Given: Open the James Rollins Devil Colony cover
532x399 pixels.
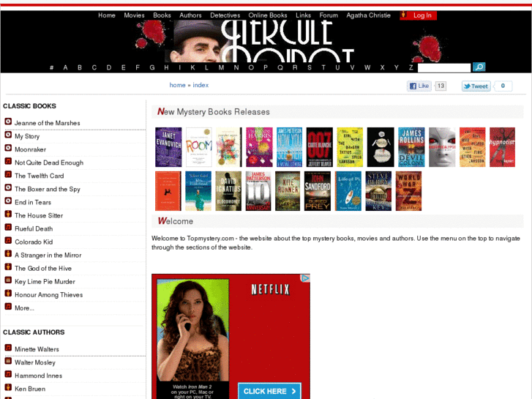Looking at the screenshot, I should (411, 147).
